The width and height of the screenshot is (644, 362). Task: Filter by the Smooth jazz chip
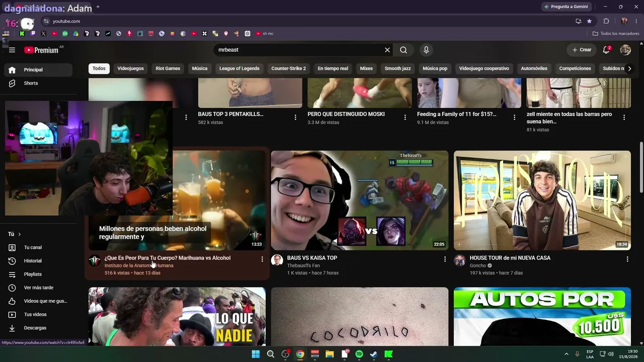(x=398, y=68)
